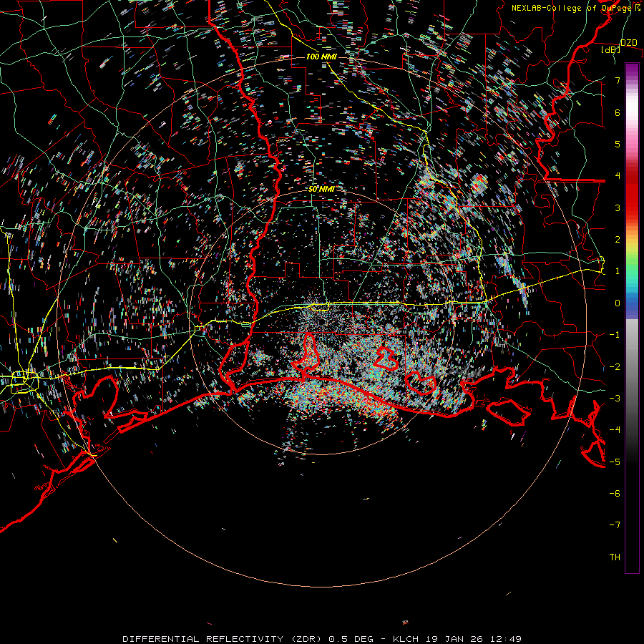Select the 5 value on color scale
644x644 pixels.
click(x=618, y=144)
